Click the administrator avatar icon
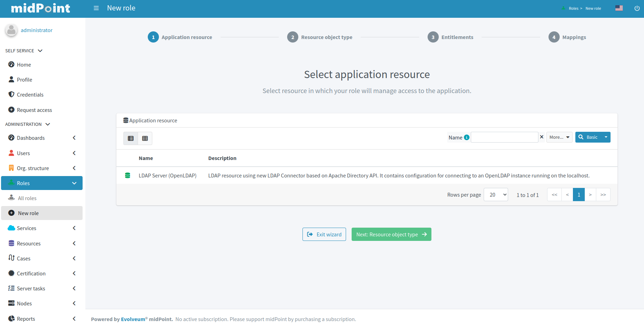Screen dimensions: 644x327 pos(11,30)
